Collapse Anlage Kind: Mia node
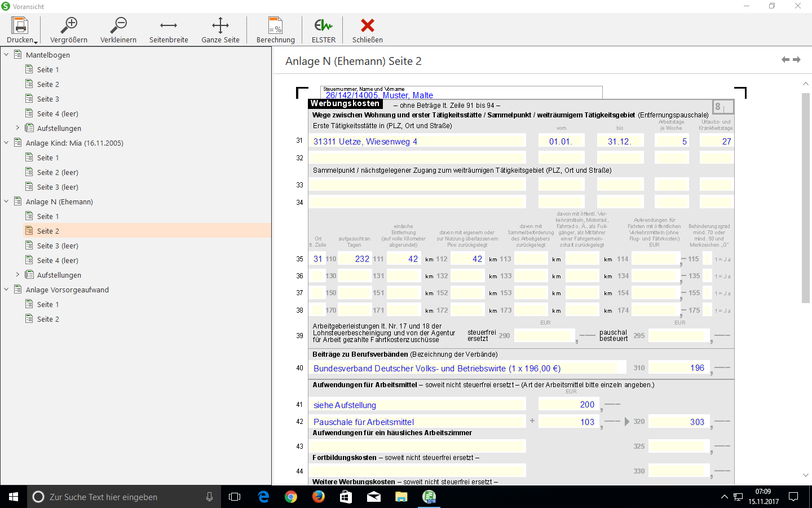The height and width of the screenshot is (508, 812). pyautogui.click(x=6, y=143)
